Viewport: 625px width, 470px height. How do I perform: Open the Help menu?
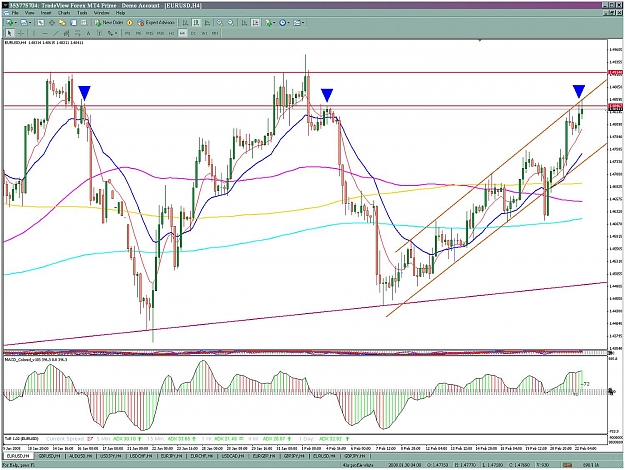click(x=120, y=13)
